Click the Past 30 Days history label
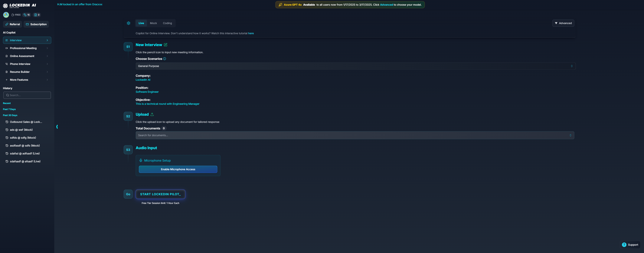 10,115
